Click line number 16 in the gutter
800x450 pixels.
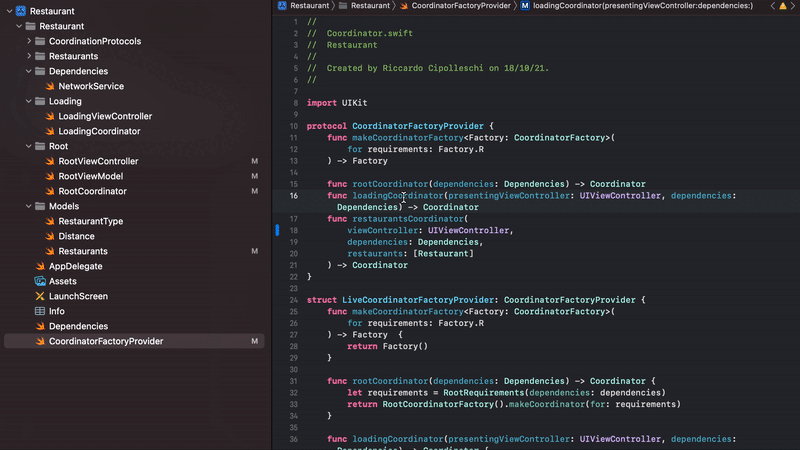coord(293,195)
